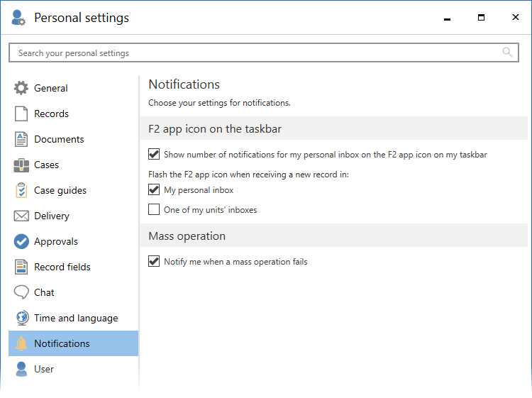This screenshot has width=532, height=398.
Task: Click the Case guides checklist icon
Action: tap(21, 190)
